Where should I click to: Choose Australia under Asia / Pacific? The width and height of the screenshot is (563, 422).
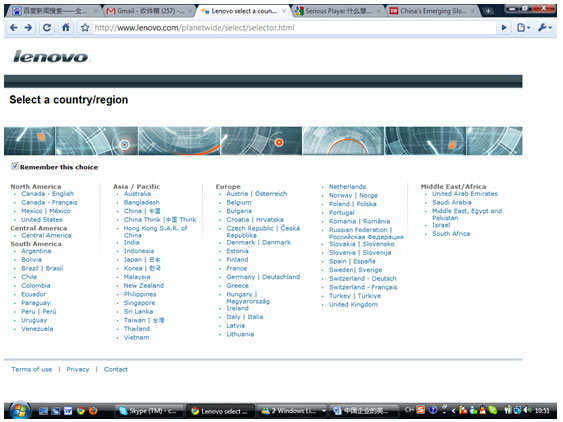pos(137,194)
